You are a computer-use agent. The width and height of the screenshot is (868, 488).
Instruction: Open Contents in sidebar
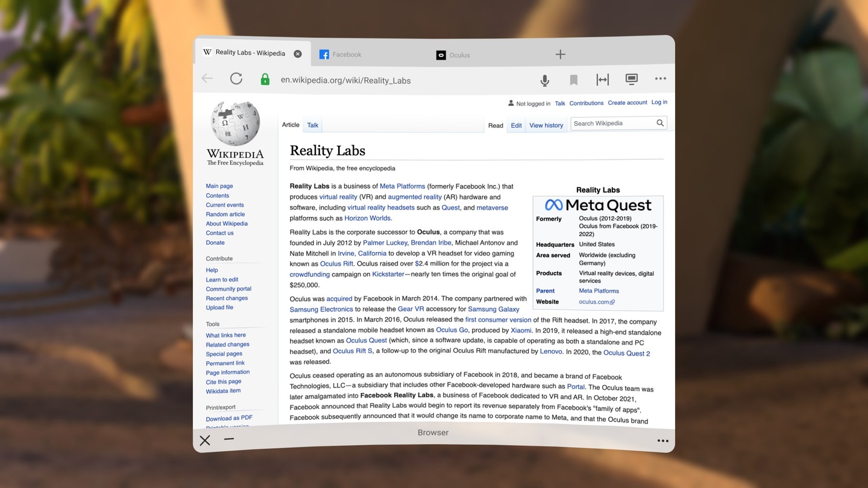click(x=218, y=196)
